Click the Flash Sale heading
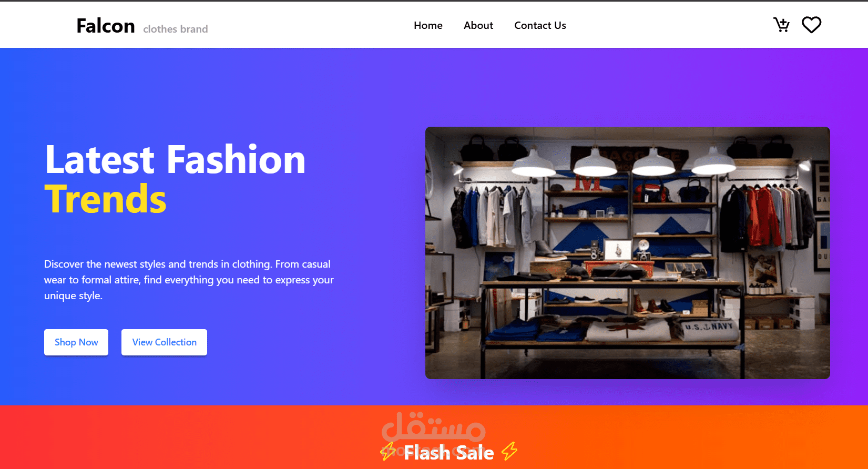Image resolution: width=868 pixels, height=469 pixels. (449, 452)
